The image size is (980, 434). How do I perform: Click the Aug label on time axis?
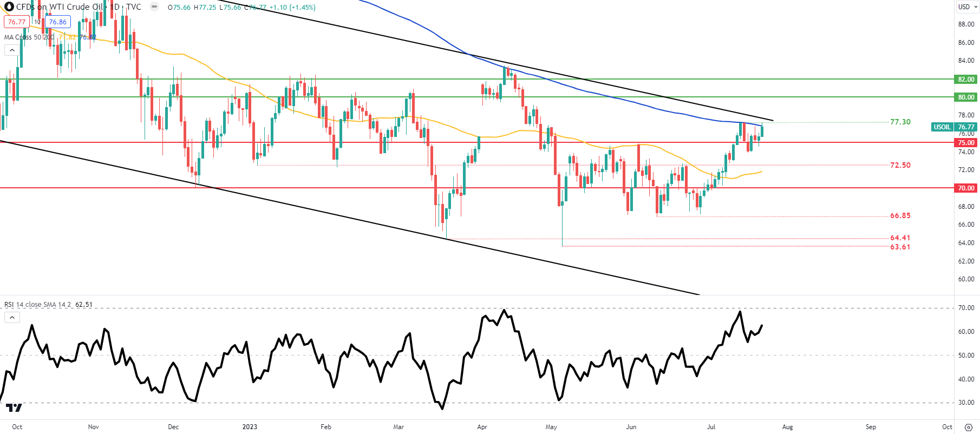point(788,427)
